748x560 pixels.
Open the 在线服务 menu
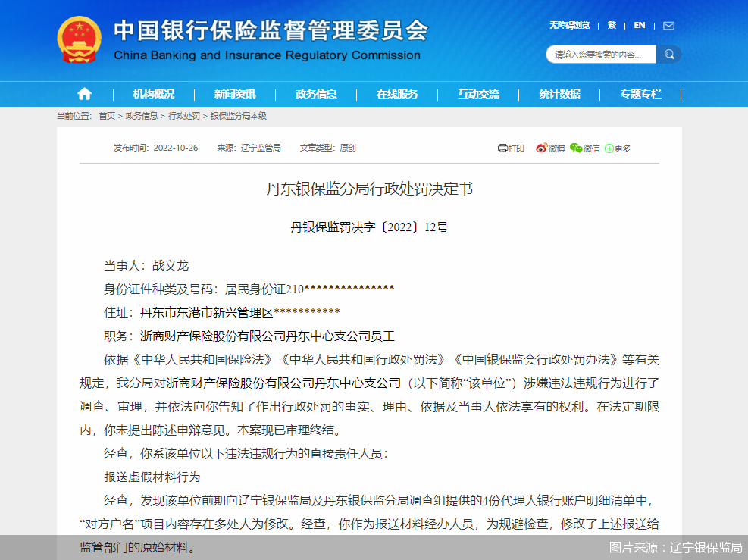(x=397, y=95)
